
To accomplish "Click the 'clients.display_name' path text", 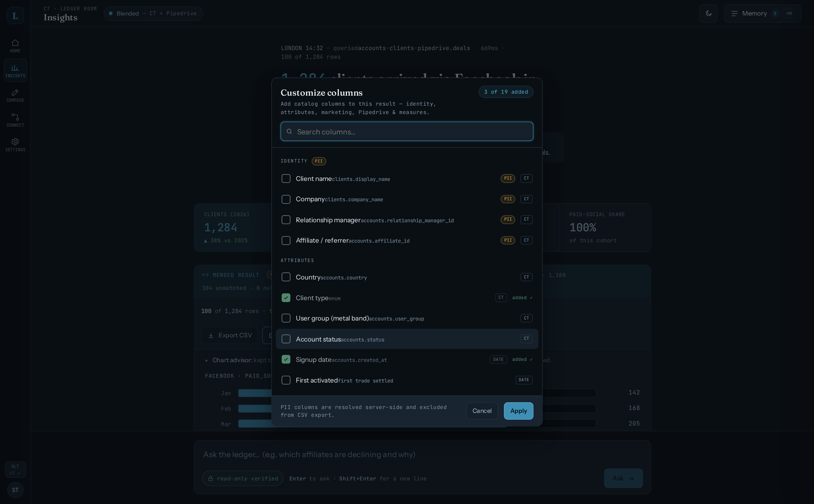I will click(x=361, y=179).
